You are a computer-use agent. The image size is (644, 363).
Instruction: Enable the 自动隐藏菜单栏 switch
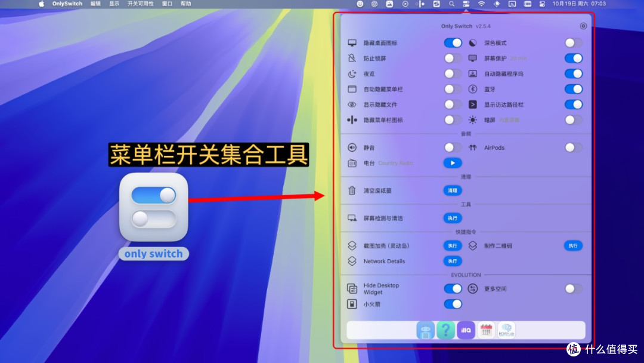click(x=453, y=89)
